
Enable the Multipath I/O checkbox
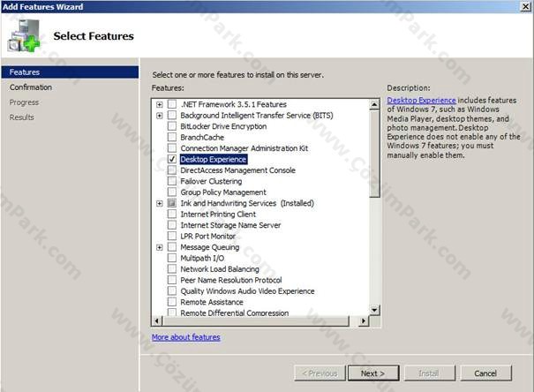point(172,258)
